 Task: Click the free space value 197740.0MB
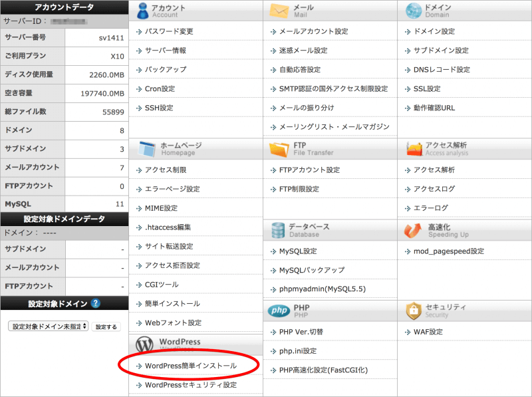tap(102, 94)
